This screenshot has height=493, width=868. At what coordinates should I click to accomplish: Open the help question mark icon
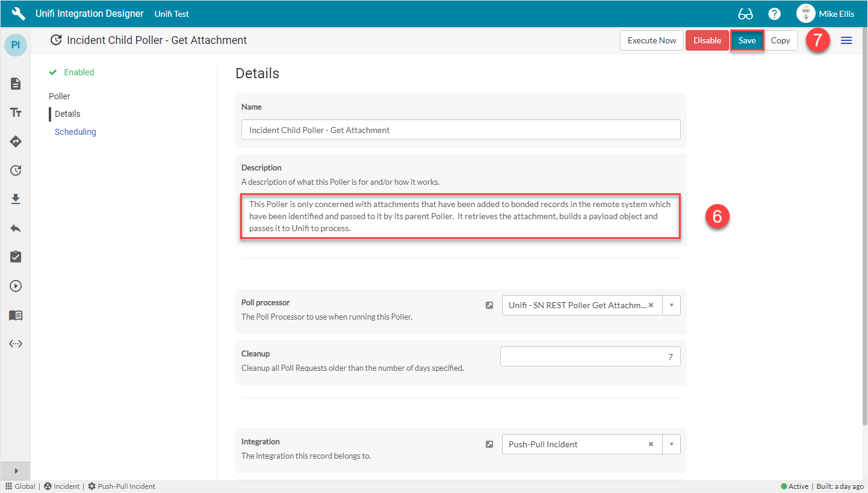774,13
